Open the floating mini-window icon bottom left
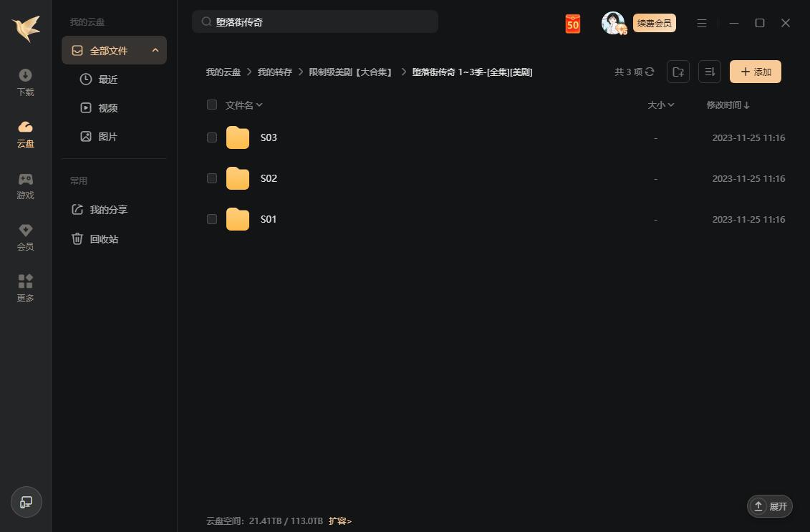 pyautogui.click(x=26, y=502)
